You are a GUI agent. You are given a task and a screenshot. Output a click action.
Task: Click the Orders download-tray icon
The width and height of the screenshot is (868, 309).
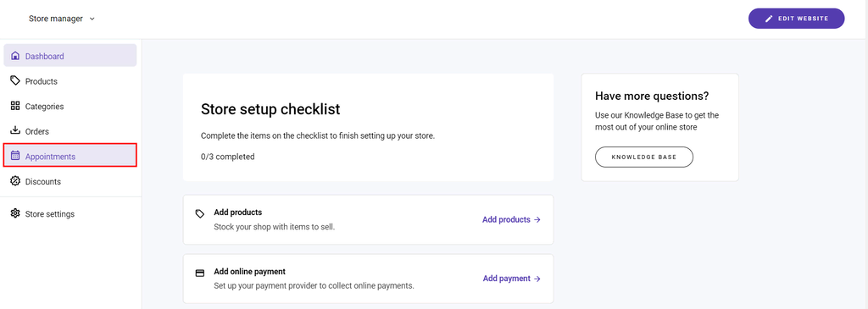coord(15,131)
